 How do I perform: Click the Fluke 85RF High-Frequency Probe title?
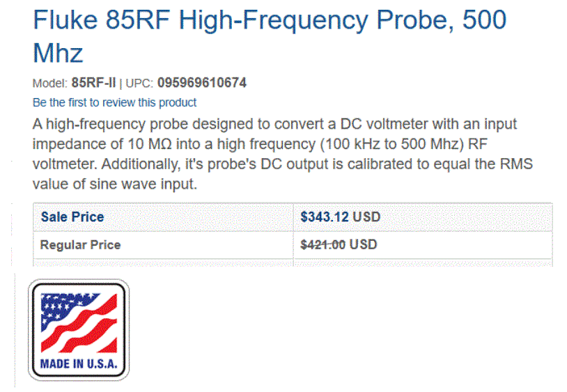coord(269,21)
